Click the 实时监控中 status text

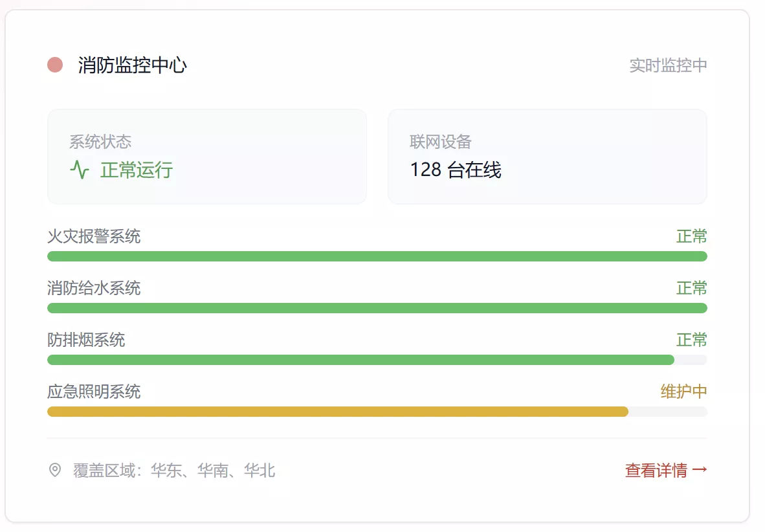(668, 65)
